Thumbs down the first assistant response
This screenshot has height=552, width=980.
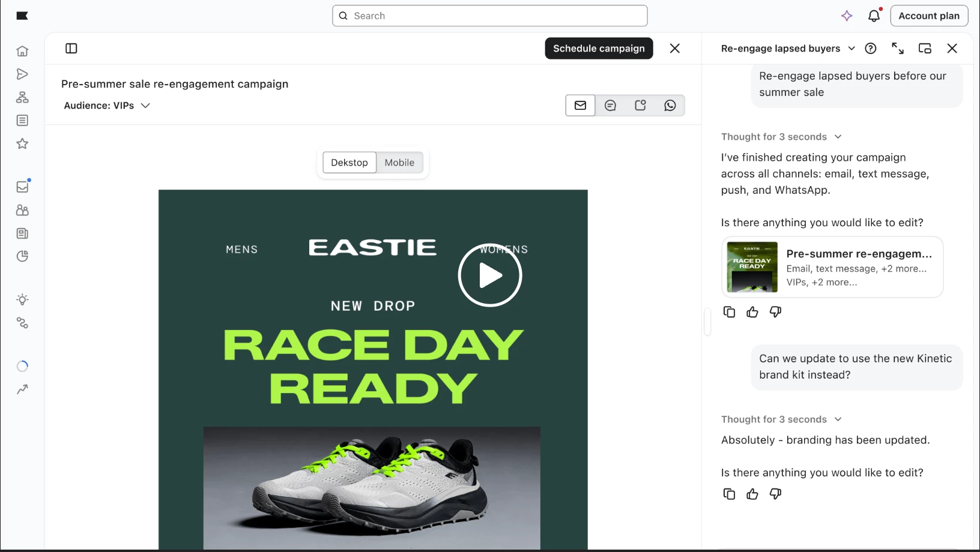[x=775, y=312]
